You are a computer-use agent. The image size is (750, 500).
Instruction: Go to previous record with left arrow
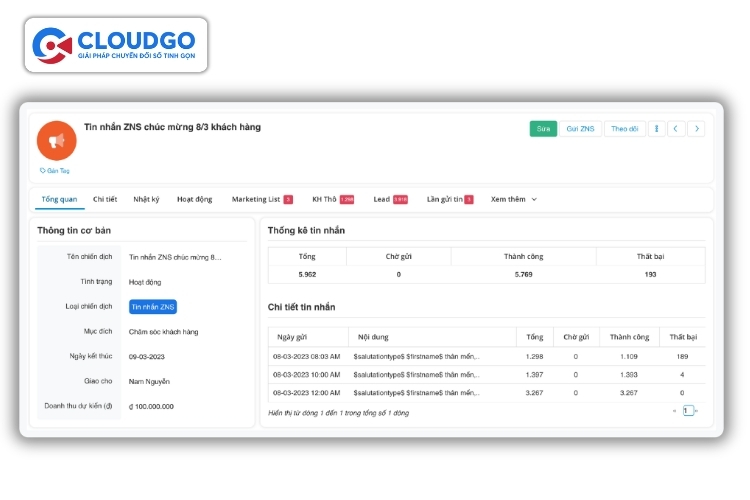pyautogui.click(x=676, y=129)
